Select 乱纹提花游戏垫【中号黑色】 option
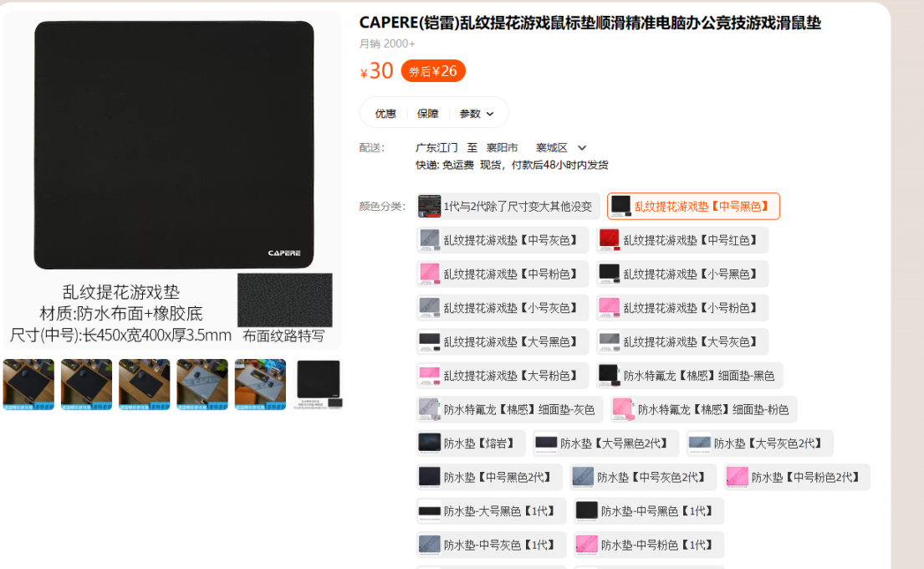 click(x=693, y=207)
